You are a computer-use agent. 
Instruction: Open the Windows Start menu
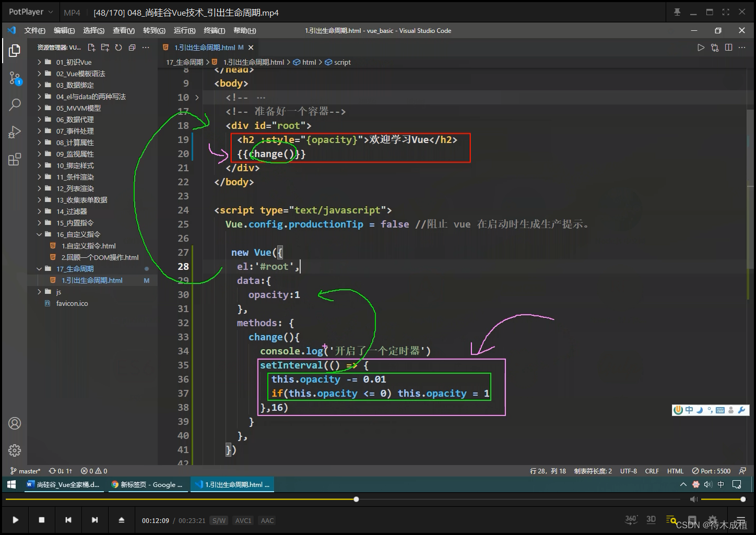point(11,484)
